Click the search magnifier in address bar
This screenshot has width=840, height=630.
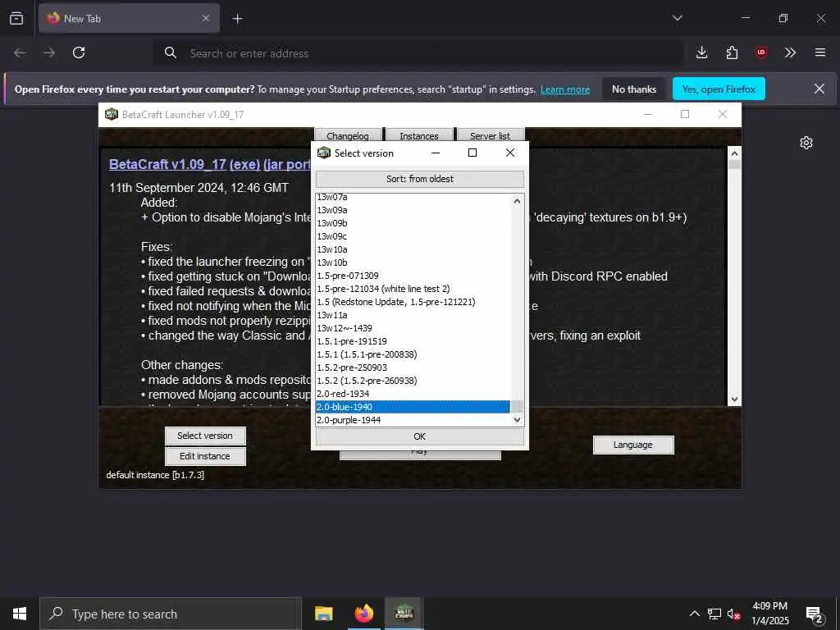pyautogui.click(x=171, y=52)
